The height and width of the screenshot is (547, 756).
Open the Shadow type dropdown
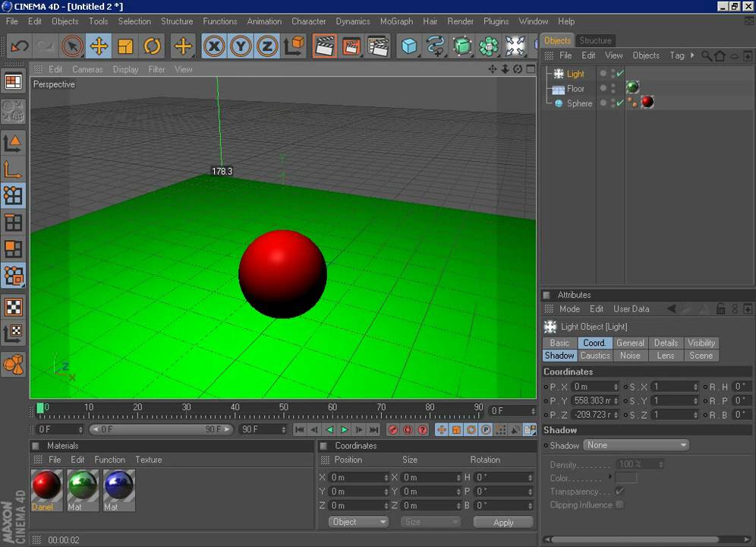coord(636,445)
